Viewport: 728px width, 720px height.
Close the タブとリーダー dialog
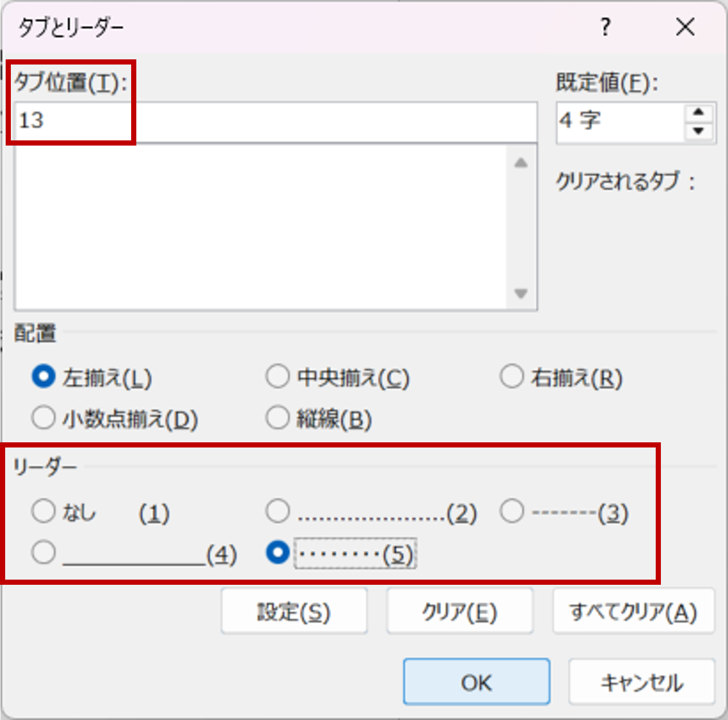click(x=685, y=27)
